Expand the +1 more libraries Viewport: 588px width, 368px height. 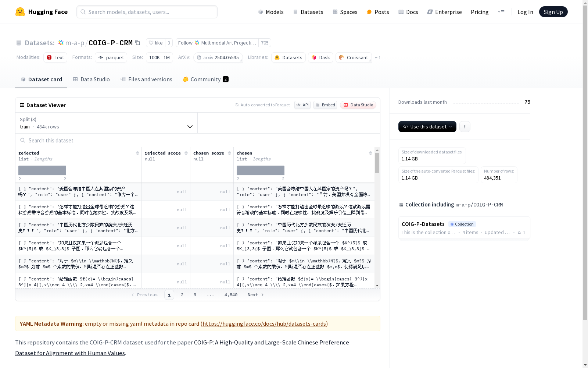pyautogui.click(x=378, y=57)
